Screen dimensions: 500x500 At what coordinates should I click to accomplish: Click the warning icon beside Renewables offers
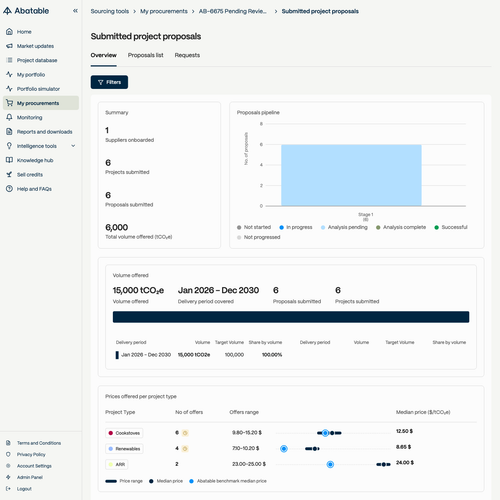point(185,449)
